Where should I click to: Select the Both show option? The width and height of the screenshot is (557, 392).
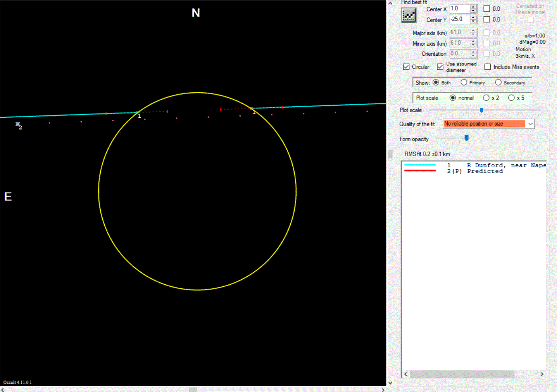[436, 83]
